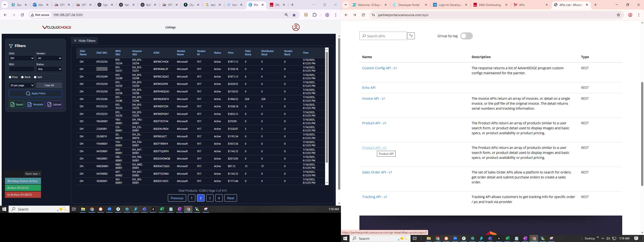
Task: Open OneNote from taskbar under ScanSource window
Action: tap(525, 238)
